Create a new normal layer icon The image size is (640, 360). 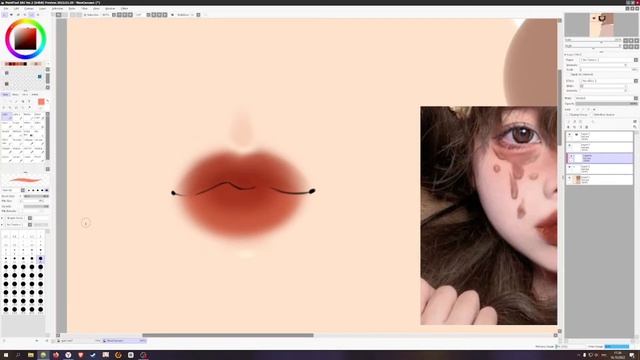[x=568, y=122]
